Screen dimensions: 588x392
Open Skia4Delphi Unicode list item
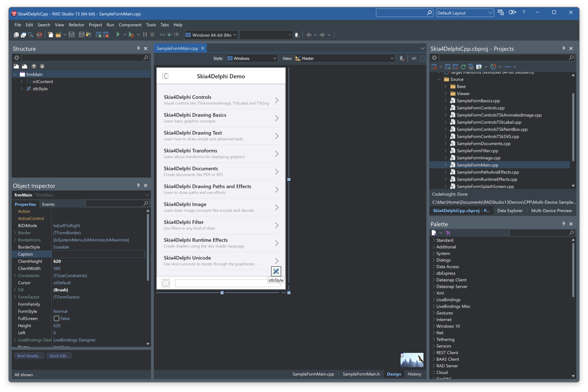pos(221,261)
